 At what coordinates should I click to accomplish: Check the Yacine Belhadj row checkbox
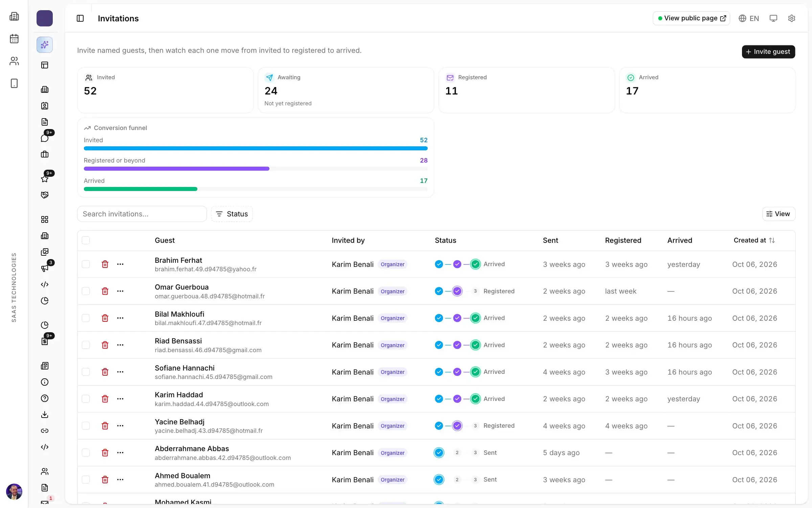[86, 426]
